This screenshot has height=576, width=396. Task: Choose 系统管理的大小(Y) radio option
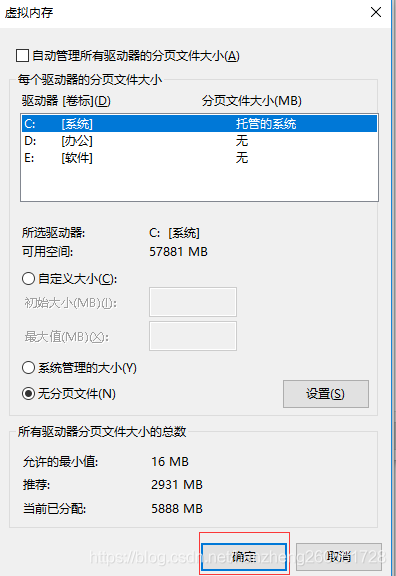(28, 368)
